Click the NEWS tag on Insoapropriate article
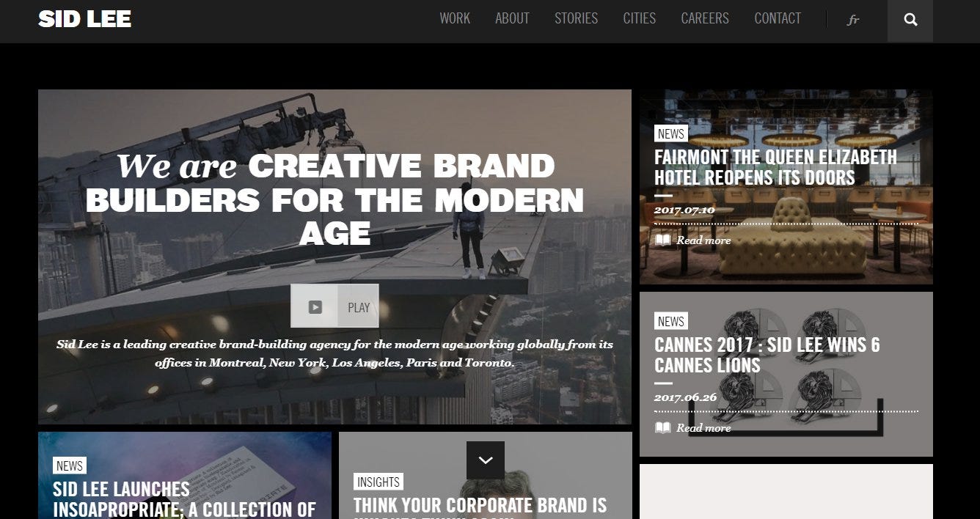This screenshot has height=519, width=980. pos(70,465)
